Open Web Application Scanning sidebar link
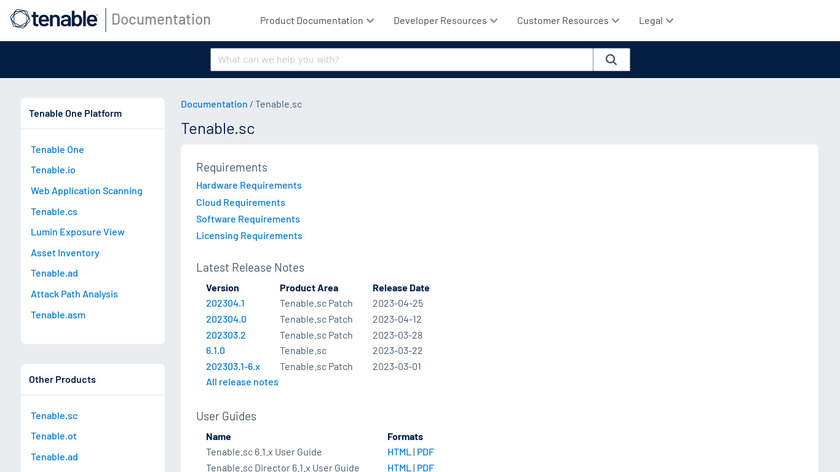840x472 pixels. click(x=86, y=191)
